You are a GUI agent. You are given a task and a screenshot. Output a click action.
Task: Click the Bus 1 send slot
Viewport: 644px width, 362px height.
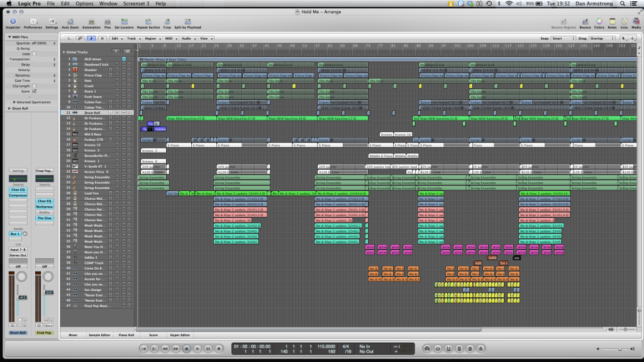[15, 234]
